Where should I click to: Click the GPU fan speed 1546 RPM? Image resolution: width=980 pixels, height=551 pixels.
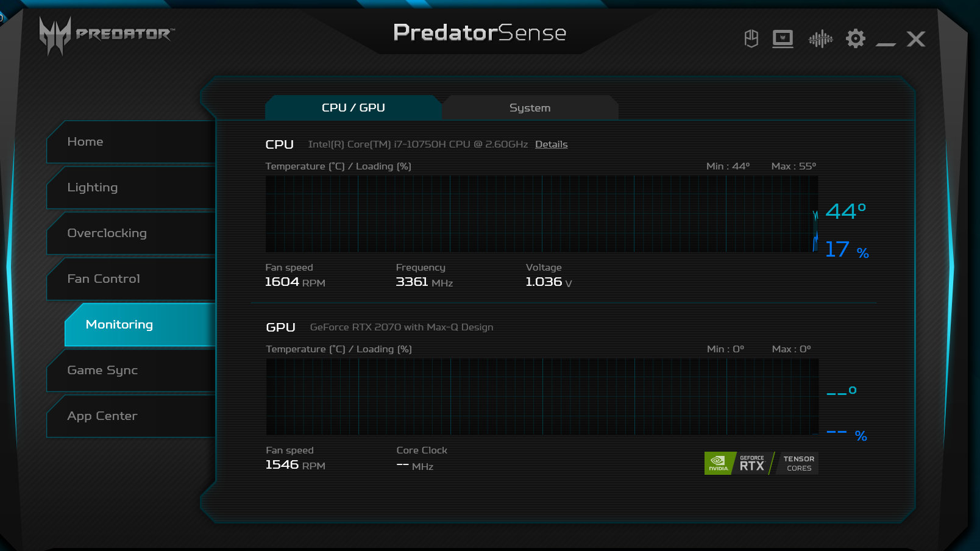(x=296, y=464)
